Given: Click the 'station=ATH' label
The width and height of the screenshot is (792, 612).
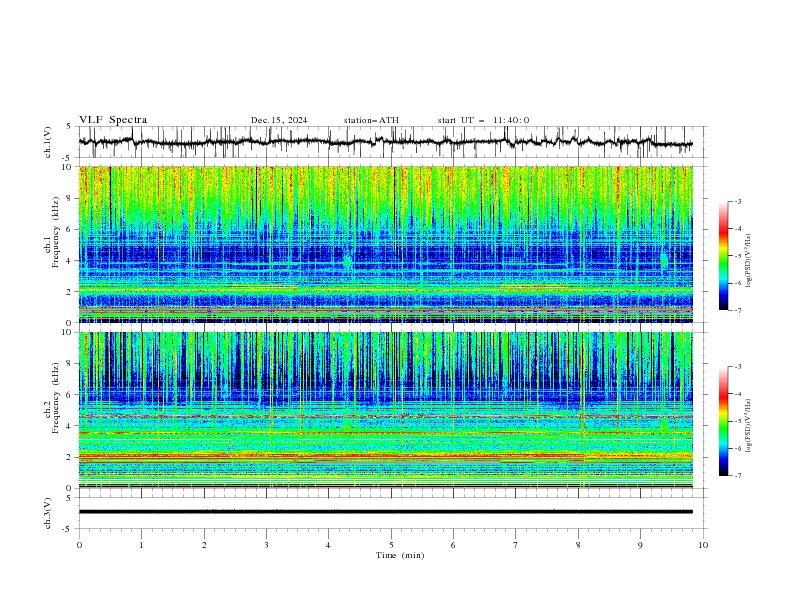Looking at the screenshot, I should coord(371,120).
